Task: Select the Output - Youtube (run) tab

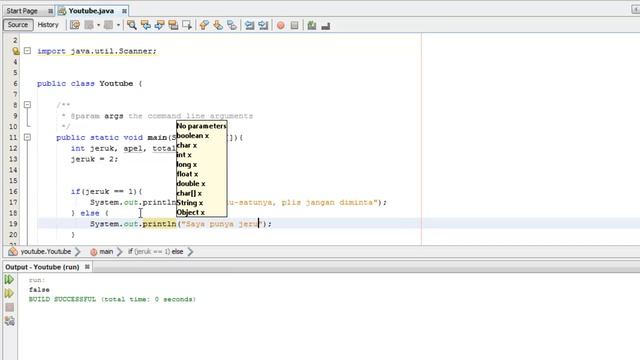Action: 42,267
